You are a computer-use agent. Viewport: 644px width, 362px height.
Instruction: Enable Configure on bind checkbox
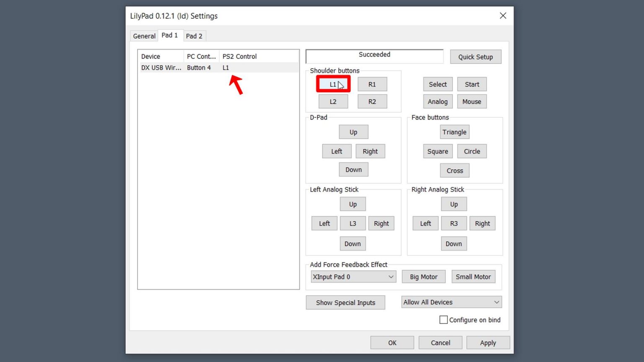(x=444, y=320)
